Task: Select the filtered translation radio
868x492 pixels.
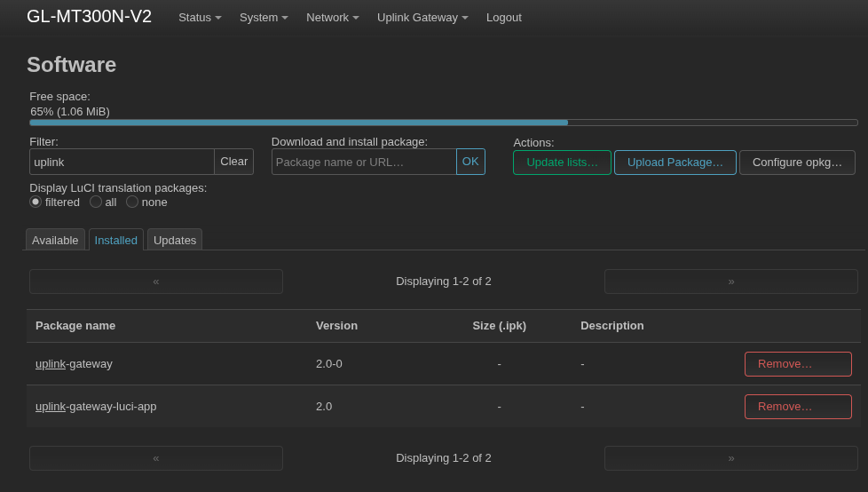Action: pos(36,202)
